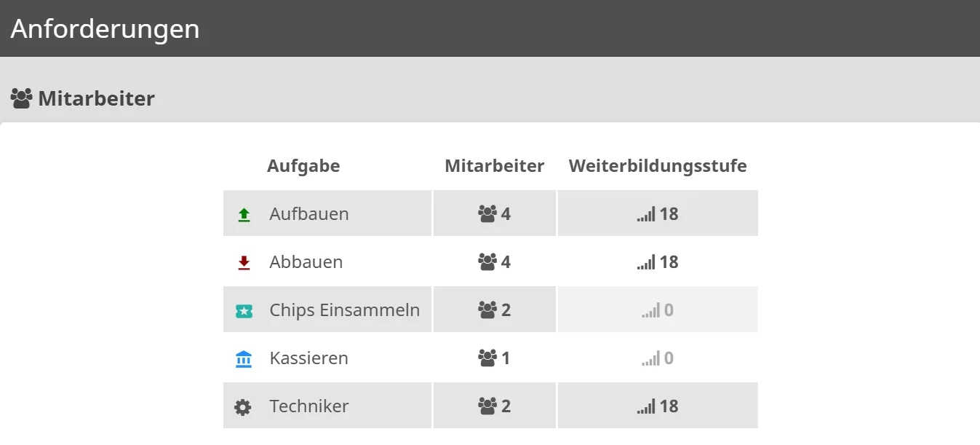Click the Mitarbeiter section heading text

96,98
